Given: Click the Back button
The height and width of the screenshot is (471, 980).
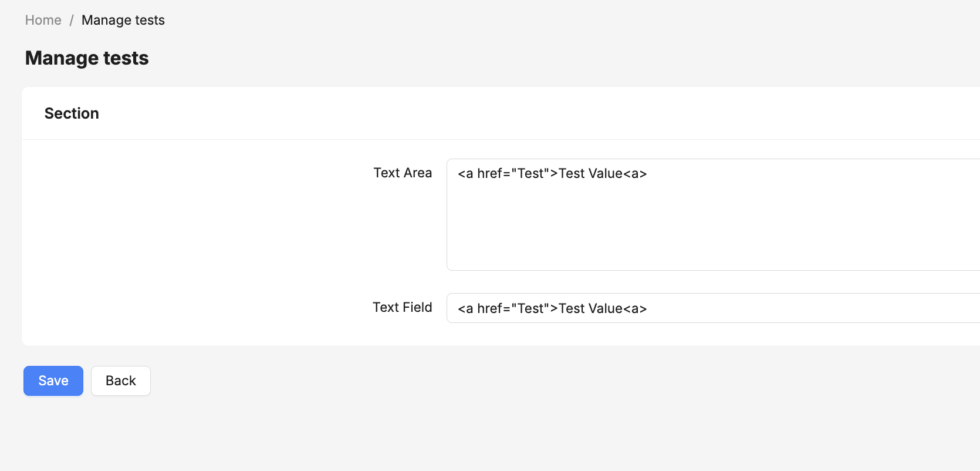Looking at the screenshot, I should (x=121, y=381).
